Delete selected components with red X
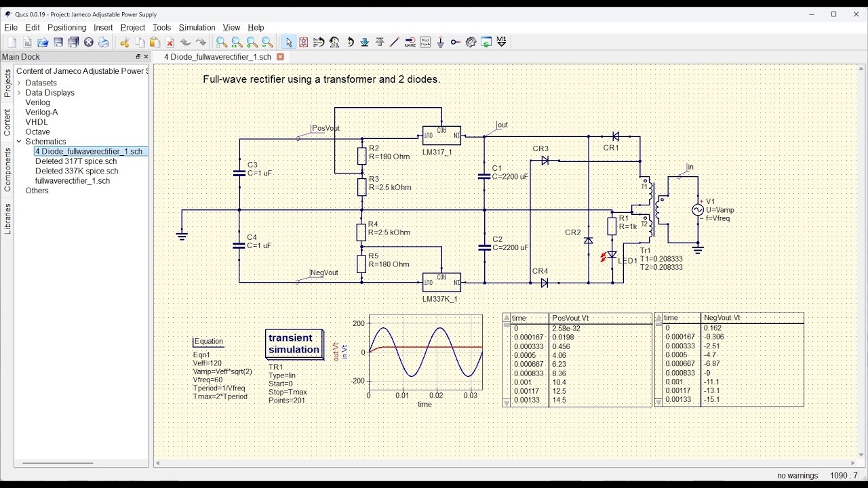868x488 pixels. [170, 42]
